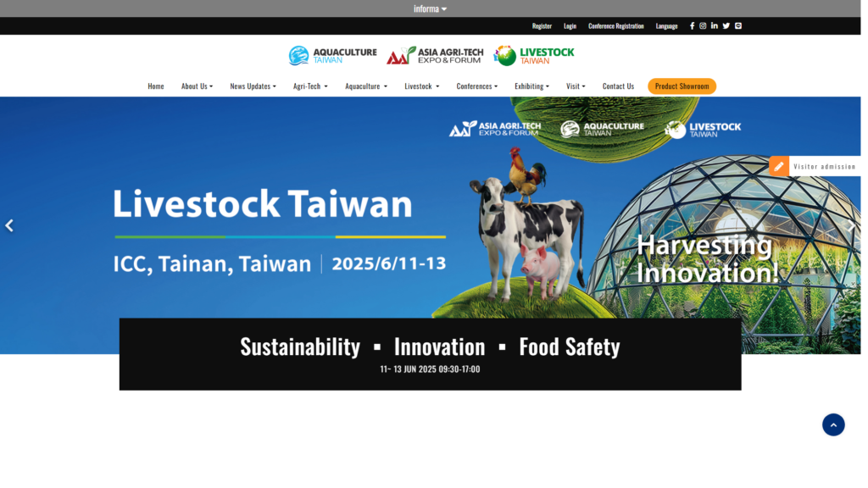Click the 'ICC, Tainan, Taiwan' text

212,264
